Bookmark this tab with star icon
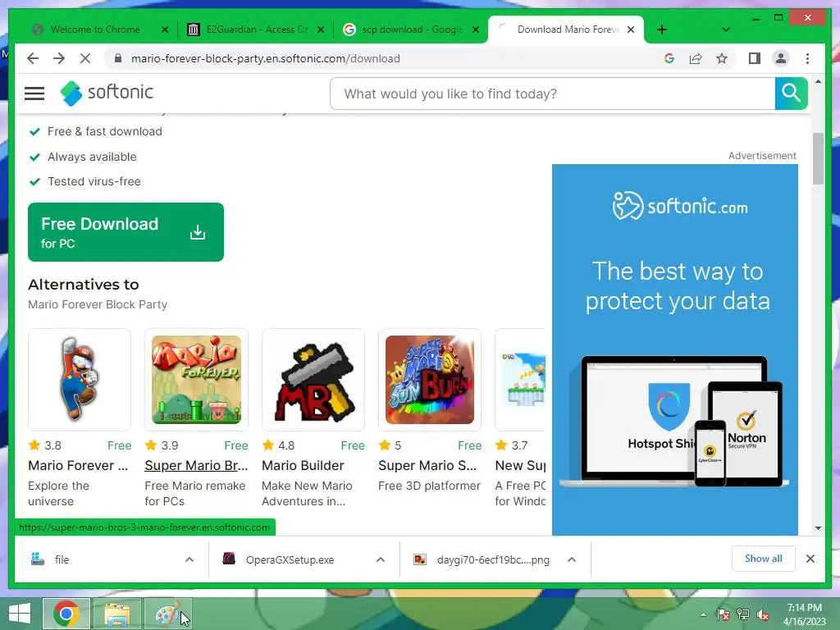840x630 pixels. click(722, 58)
